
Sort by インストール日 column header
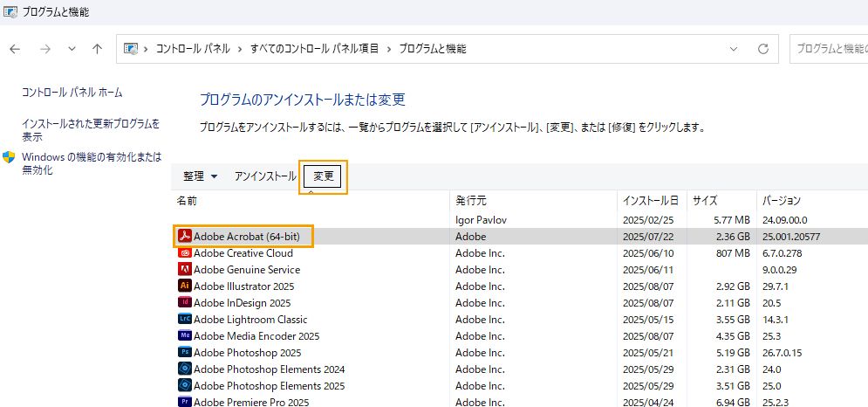coord(653,201)
